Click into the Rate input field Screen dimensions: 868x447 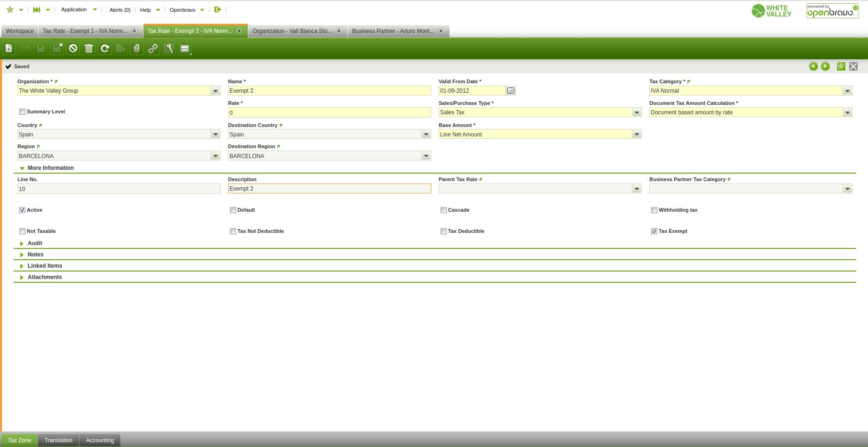[x=329, y=112]
